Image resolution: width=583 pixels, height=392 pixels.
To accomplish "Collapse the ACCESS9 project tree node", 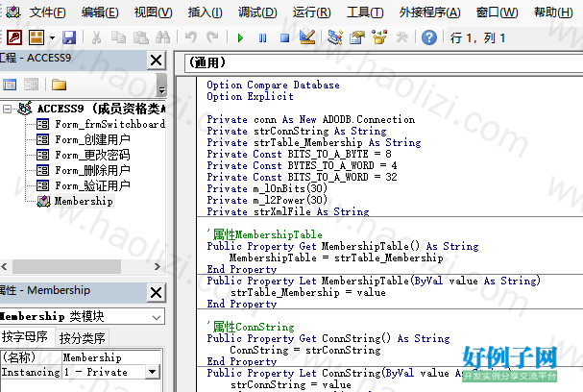I will click(x=7, y=109).
